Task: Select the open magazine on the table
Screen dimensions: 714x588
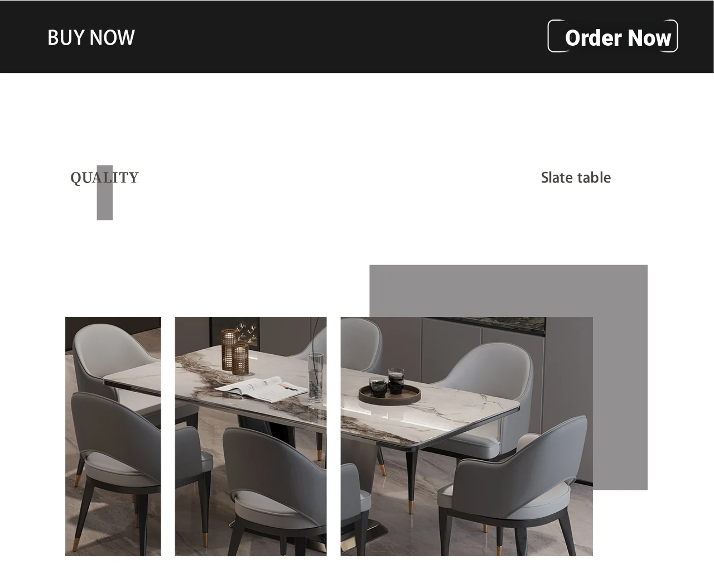Action: click(260, 388)
